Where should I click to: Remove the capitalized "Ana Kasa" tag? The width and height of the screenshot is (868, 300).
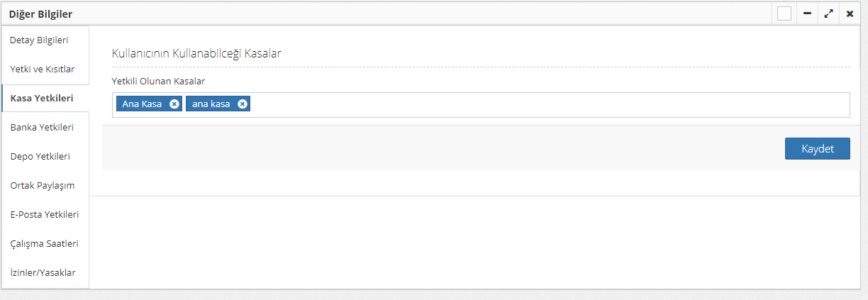(x=174, y=104)
